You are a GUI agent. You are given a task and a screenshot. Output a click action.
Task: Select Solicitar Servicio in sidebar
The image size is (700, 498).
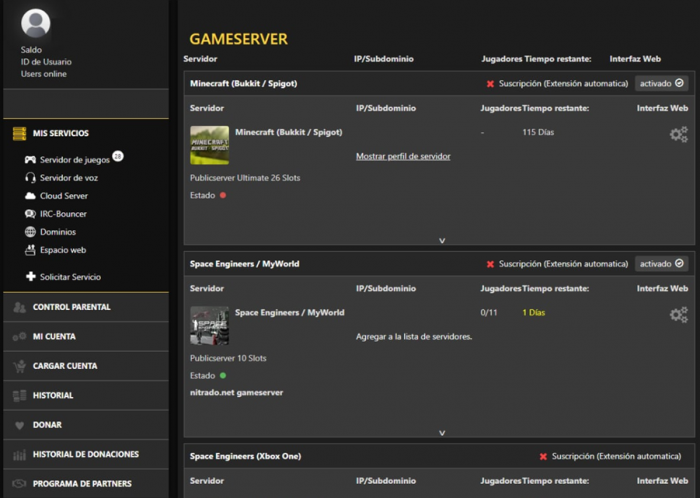tap(70, 277)
